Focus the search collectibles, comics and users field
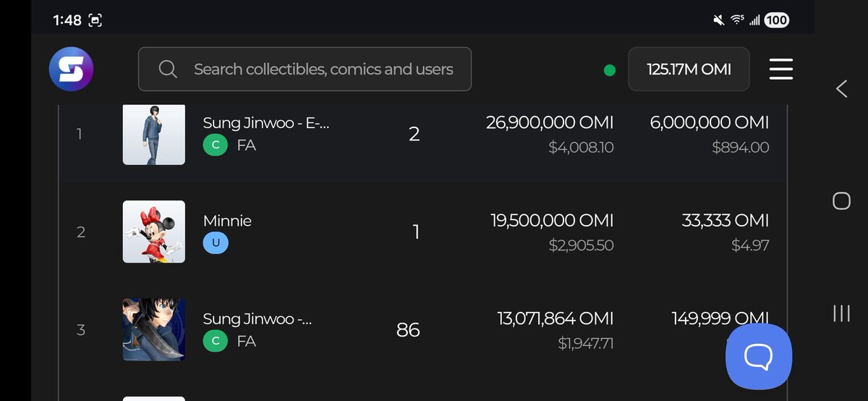Screen dimensions: 868x401 [305, 69]
